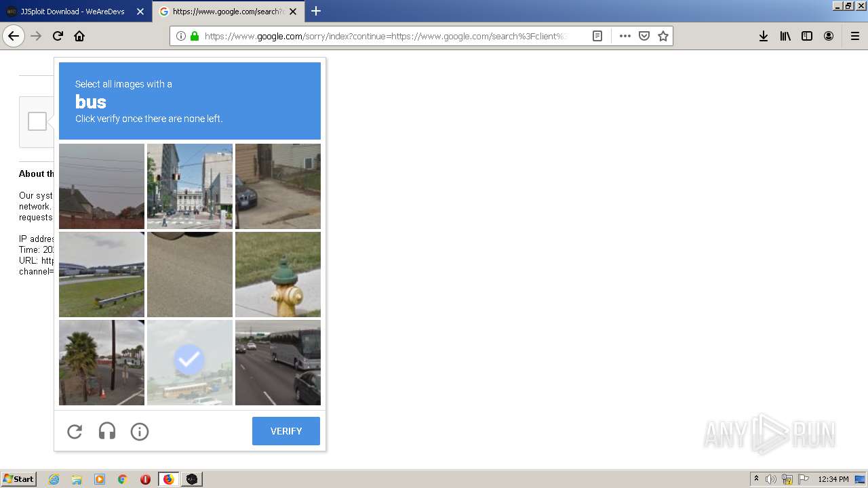Bookmark this page with the star
The width and height of the screenshot is (868, 488).
pyautogui.click(x=663, y=36)
